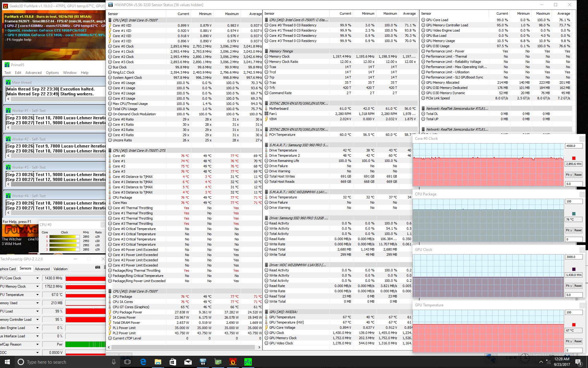Image resolution: width=588 pixels, height=368 pixels.
Task: Switch to HWiNFO taskbar icon
Action: coord(203,362)
